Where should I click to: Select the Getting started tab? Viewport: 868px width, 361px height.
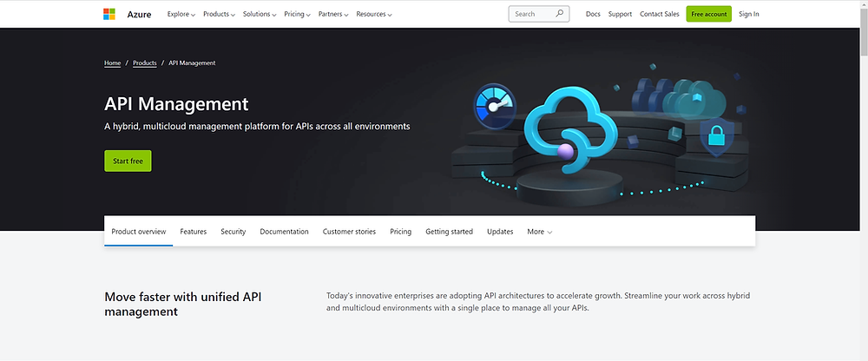(449, 232)
